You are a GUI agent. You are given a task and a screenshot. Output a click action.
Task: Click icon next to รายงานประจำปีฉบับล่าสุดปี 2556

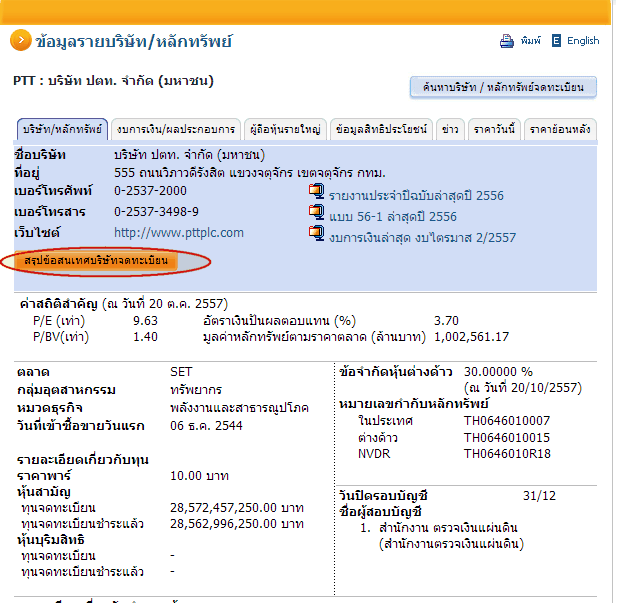[316, 191]
